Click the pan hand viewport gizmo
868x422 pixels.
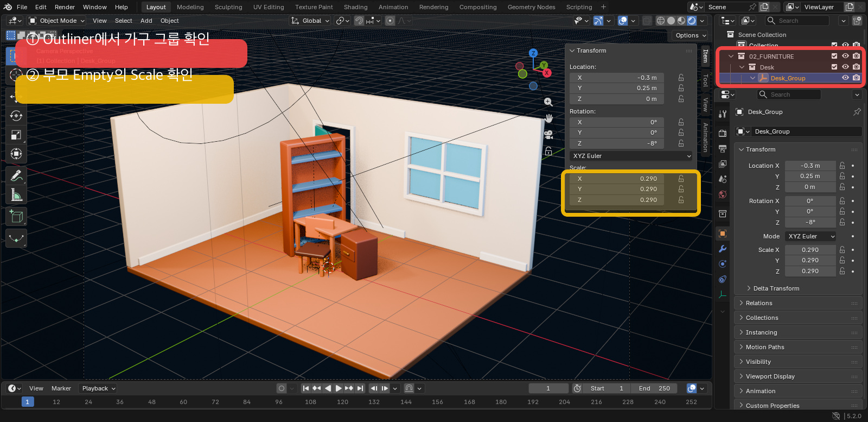click(548, 118)
